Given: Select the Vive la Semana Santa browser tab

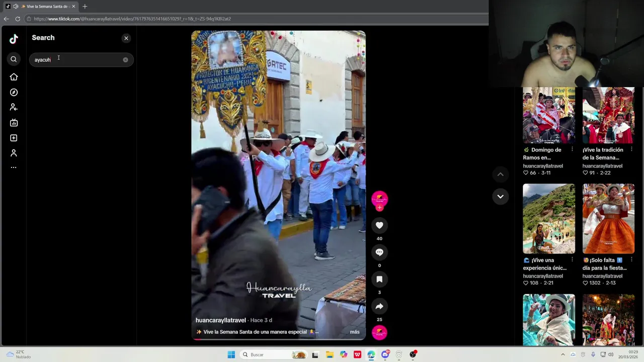Looking at the screenshot, I should coord(40,6).
